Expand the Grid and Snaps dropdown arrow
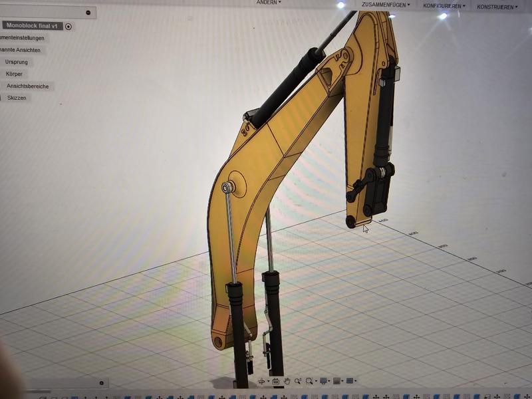This screenshot has width=532, height=399. (342, 381)
